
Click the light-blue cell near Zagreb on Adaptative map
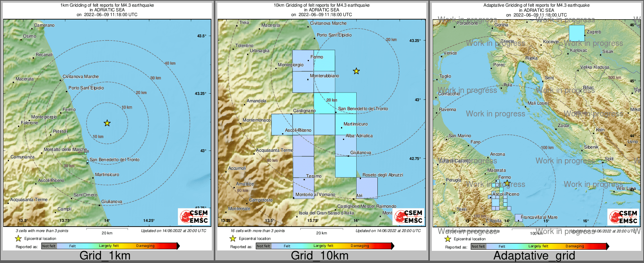[x=577, y=33]
